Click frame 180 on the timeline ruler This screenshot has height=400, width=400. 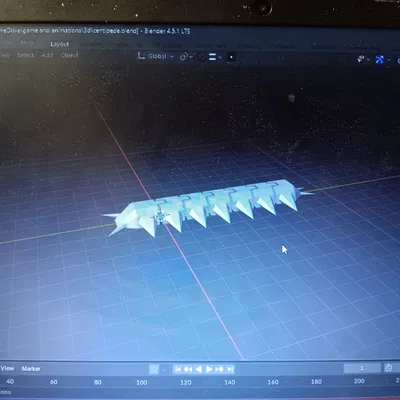pyautogui.click(x=316, y=381)
